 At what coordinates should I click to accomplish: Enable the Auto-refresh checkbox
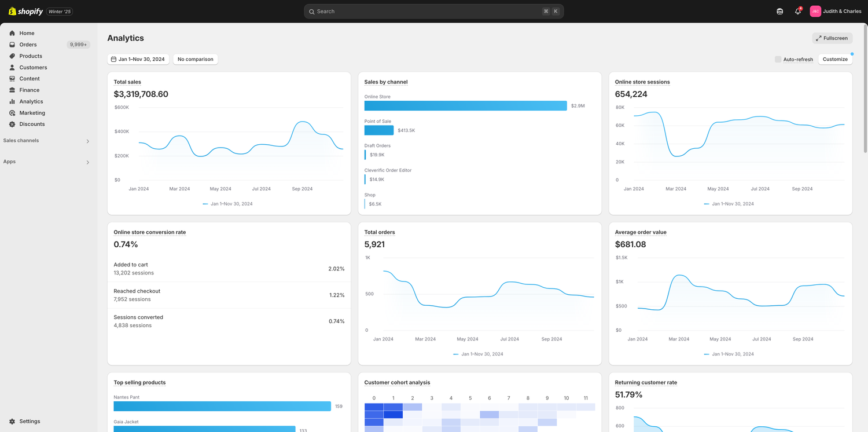pyautogui.click(x=778, y=59)
